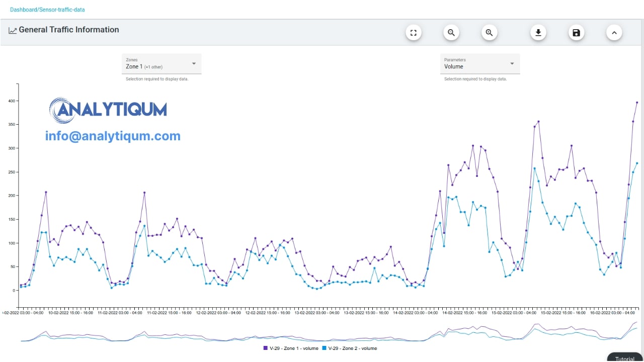The height and width of the screenshot is (362, 644).
Task: Toggle V-29 Zone 1 volume legend entry
Action: click(x=294, y=348)
